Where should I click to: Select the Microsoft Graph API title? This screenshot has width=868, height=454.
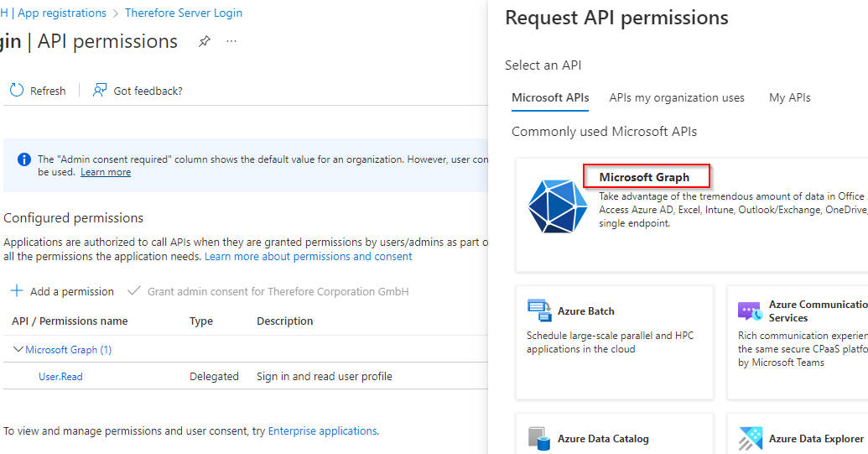[x=644, y=177]
